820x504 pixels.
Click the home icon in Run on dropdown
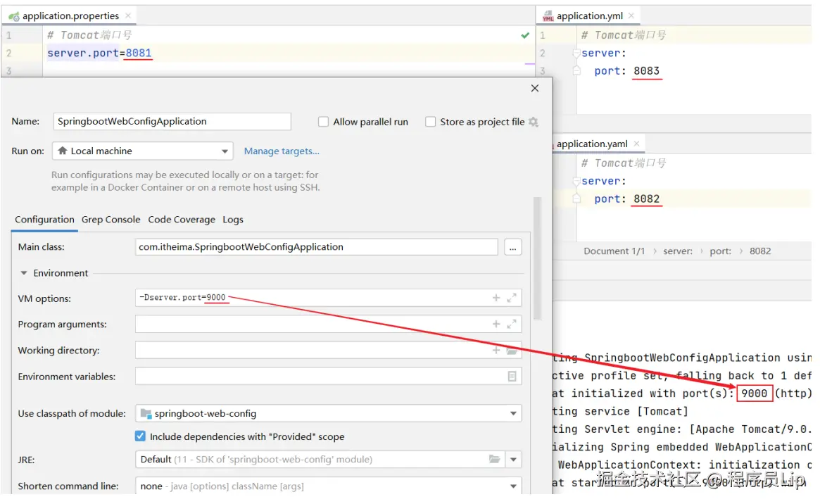coord(62,151)
